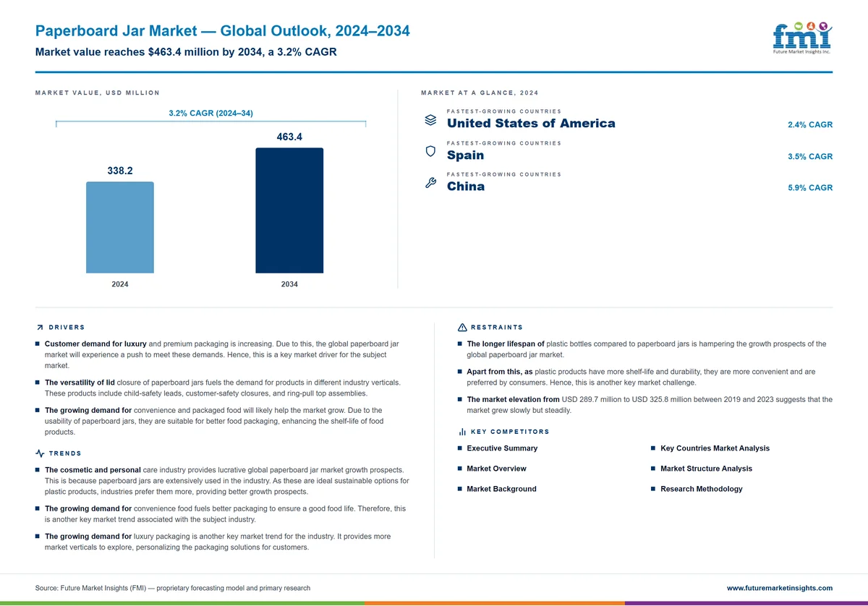Click the 2.4% CAGR value
Viewport: 868px width, 606px height.
810,125
